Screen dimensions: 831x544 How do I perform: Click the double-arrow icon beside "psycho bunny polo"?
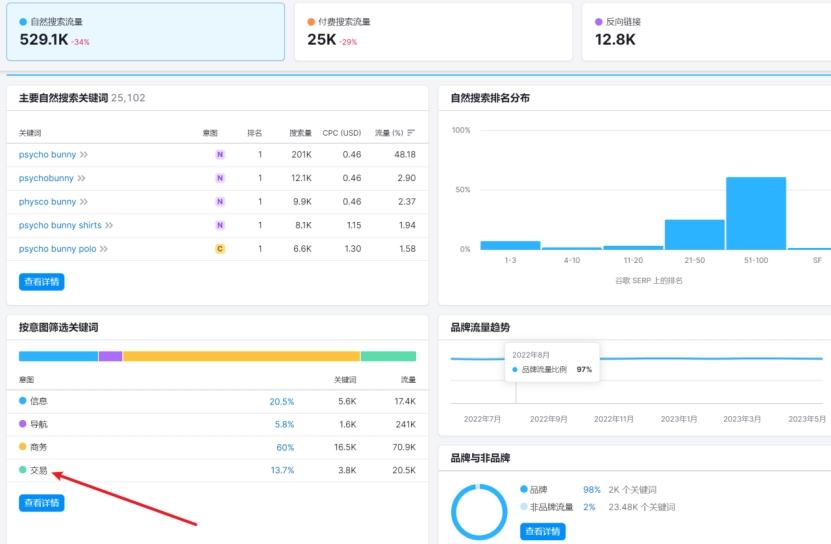point(104,249)
